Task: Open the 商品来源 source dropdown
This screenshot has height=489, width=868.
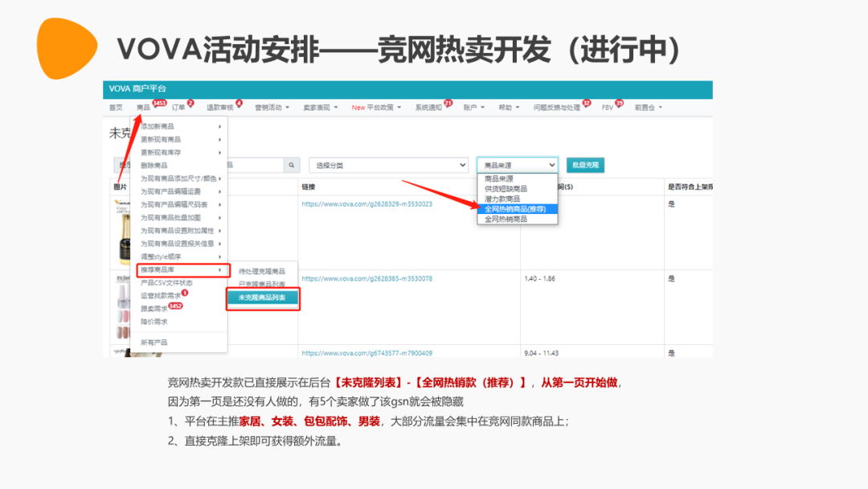Action: click(517, 165)
